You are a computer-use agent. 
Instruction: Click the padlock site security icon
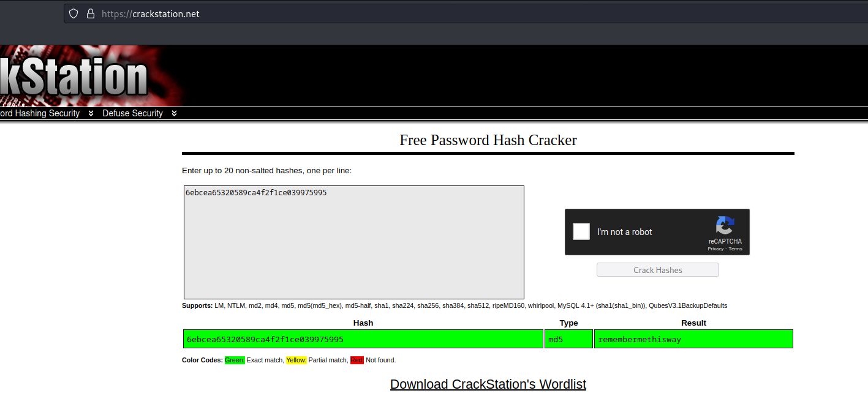pyautogui.click(x=91, y=13)
